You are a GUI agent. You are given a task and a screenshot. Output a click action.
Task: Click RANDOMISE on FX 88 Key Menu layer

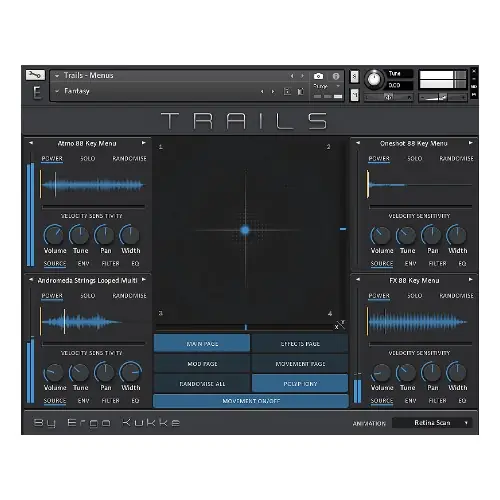[x=456, y=296]
